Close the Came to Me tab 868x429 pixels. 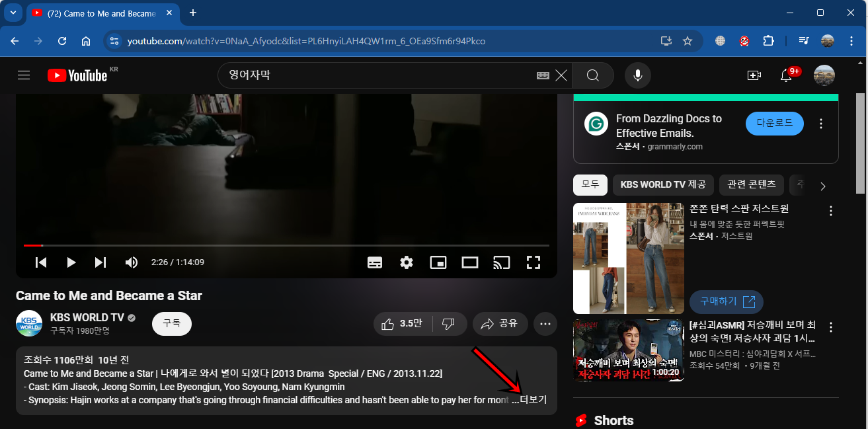170,13
